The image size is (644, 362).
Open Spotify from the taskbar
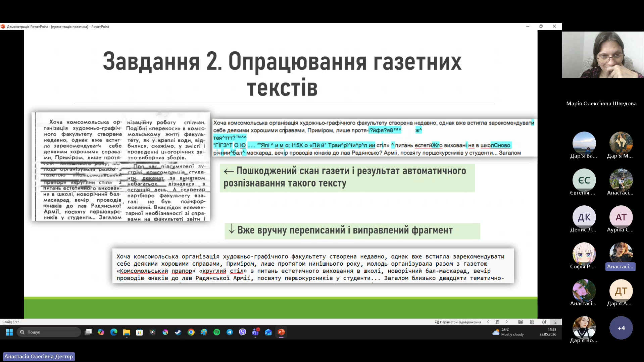tap(217, 332)
